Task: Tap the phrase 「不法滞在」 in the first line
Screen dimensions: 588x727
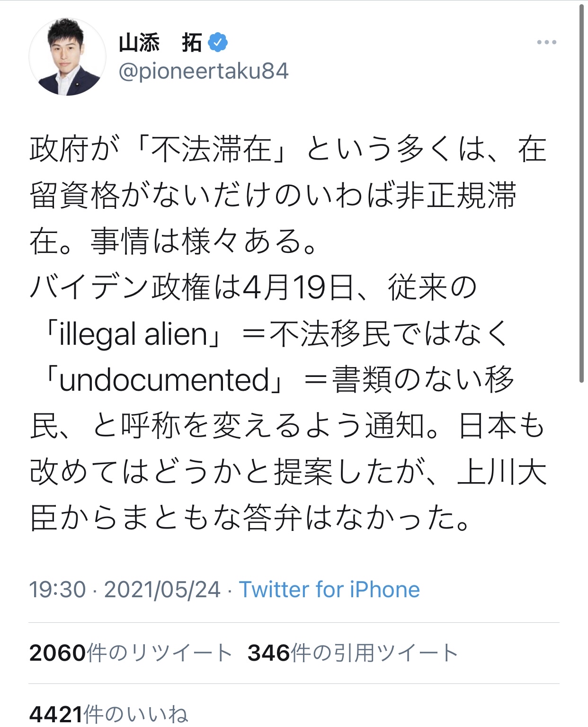Action: click(211, 149)
